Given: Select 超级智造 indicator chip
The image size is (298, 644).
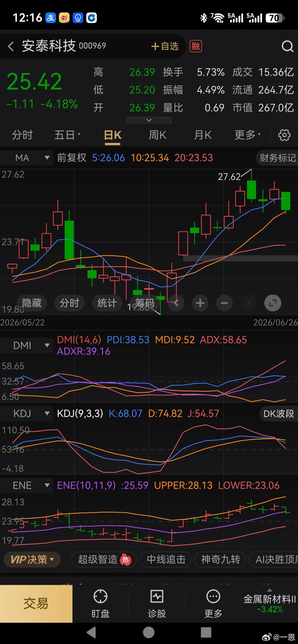Looking at the screenshot, I should coord(104,559).
